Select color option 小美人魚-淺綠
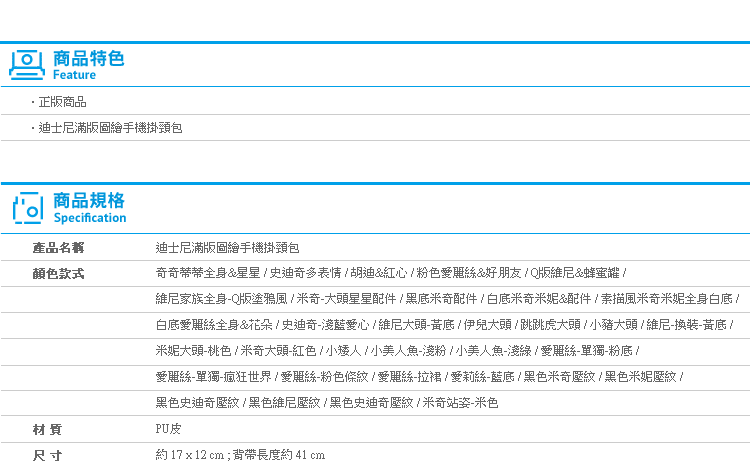 [x=494, y=351]
